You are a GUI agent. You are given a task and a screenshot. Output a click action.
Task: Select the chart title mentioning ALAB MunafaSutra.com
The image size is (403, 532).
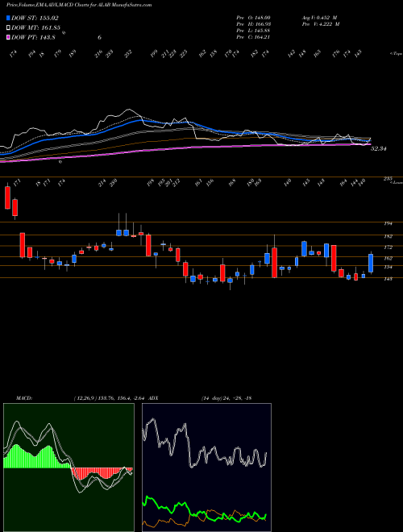tap(79, 5)
